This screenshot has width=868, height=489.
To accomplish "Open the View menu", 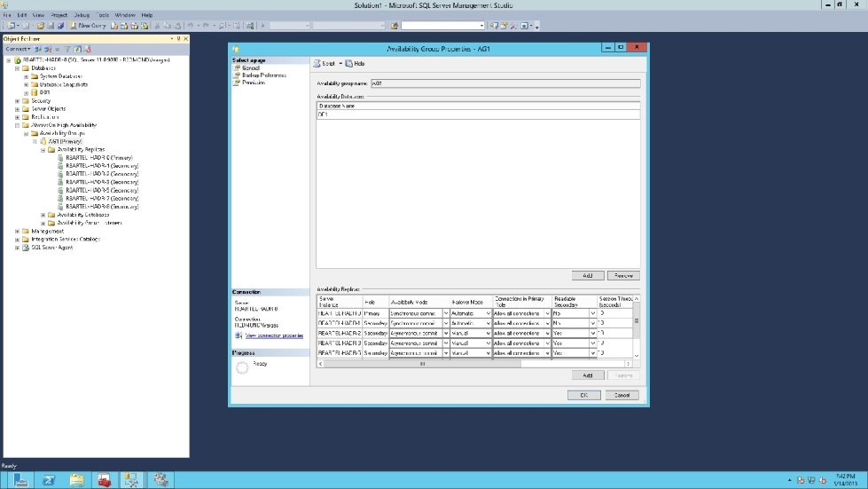I will click(x=38, y=15).
